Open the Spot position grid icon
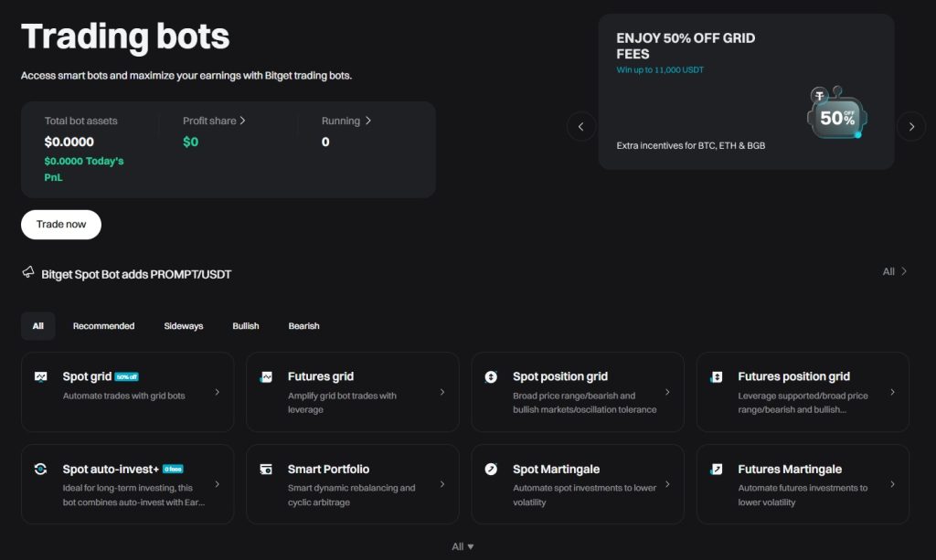Screen dimensions: 936x560 491,375
